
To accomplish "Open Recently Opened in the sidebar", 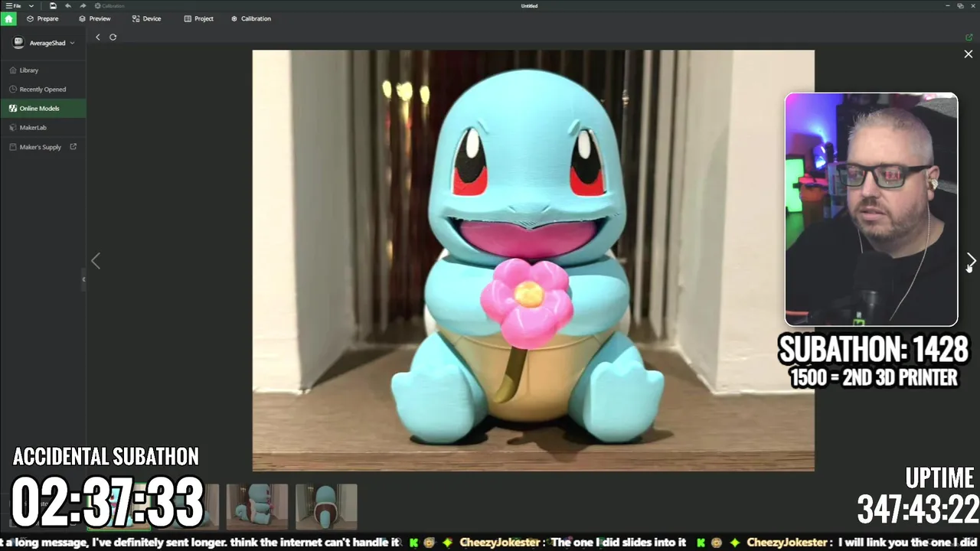I will (x=43, y=89).
